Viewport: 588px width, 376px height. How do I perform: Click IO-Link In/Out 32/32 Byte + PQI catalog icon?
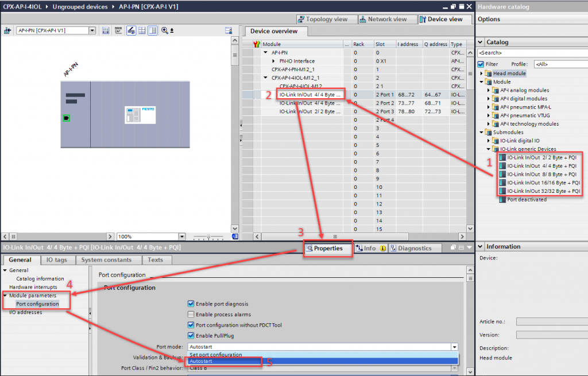(502, 191)
